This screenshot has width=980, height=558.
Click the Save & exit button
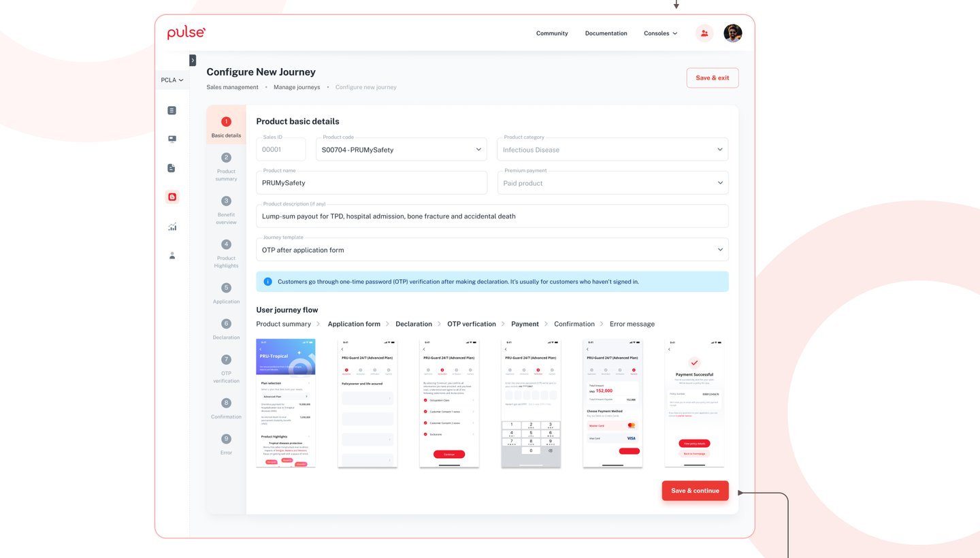click(x=713, y=78)
